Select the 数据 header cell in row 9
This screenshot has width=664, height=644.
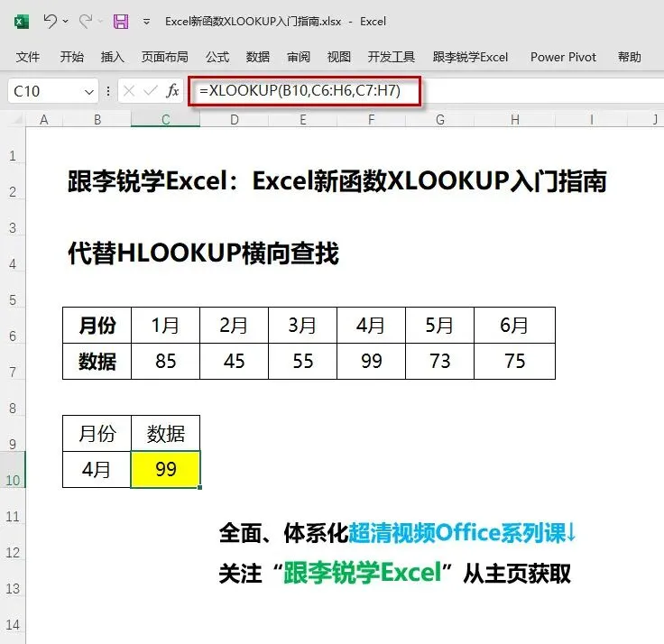click(x=166, y=434)
